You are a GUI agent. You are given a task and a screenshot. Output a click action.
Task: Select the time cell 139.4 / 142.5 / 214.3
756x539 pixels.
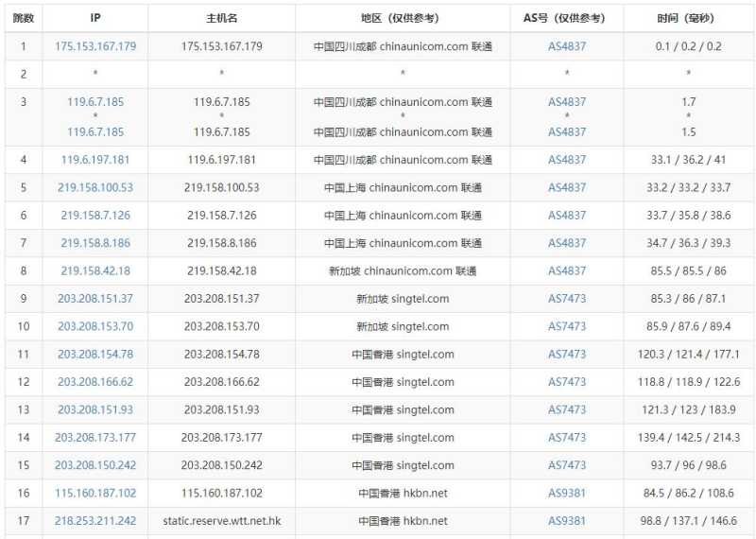689,438
